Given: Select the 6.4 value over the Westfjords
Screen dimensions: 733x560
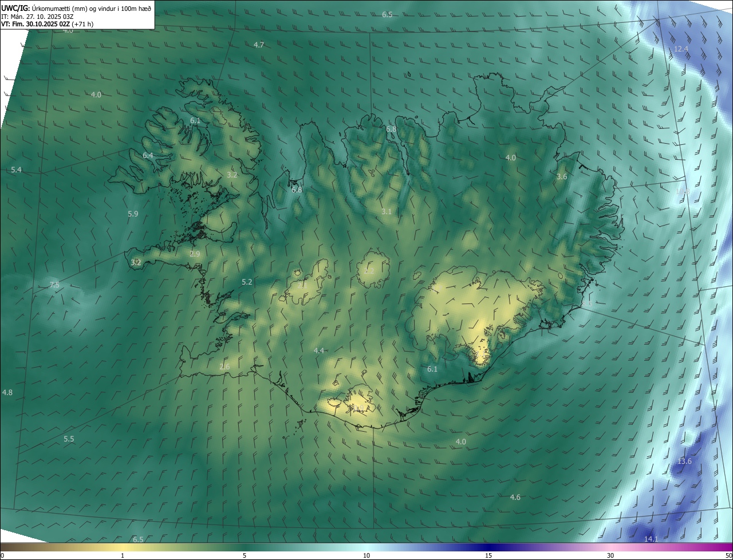Looking at the screenshot, I should click(x=148, y=156).
